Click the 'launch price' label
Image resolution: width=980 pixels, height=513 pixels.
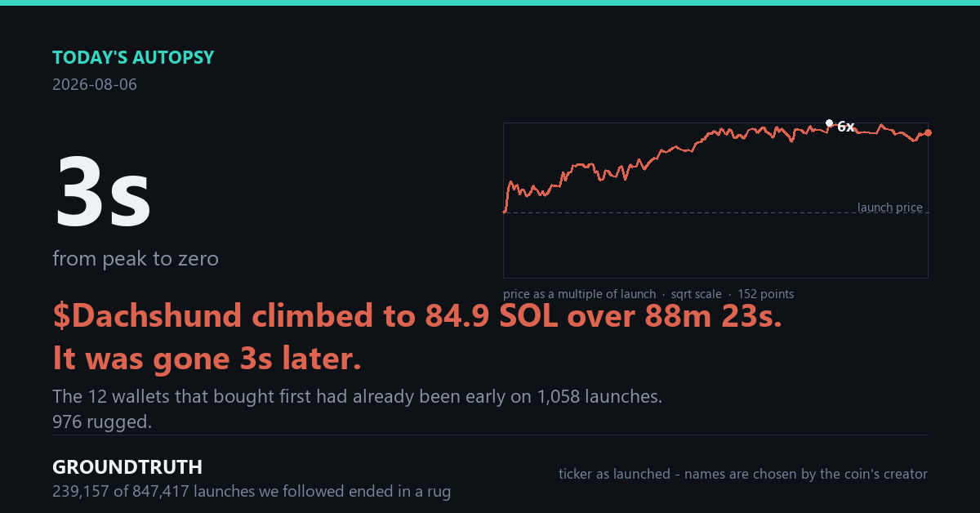click(890, 207)
